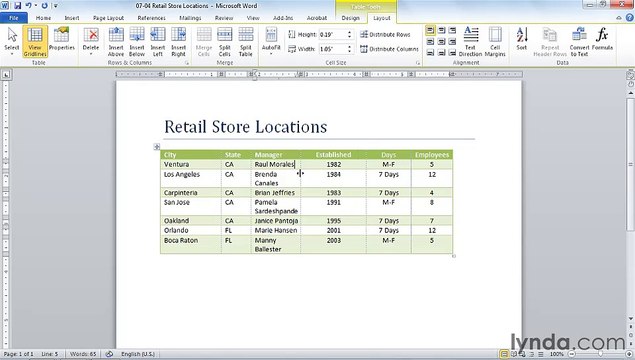Click the Page: 1 of 1 indicator

[x=18, y=354]
